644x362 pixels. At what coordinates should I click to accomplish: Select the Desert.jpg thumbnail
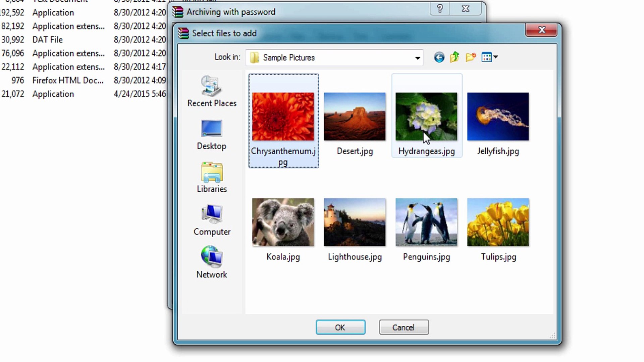355,116
